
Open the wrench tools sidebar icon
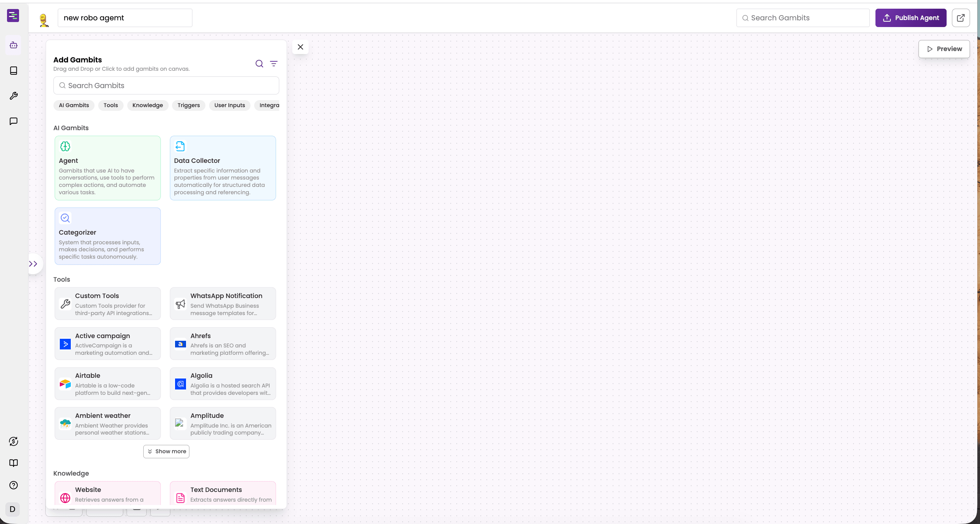14,96
